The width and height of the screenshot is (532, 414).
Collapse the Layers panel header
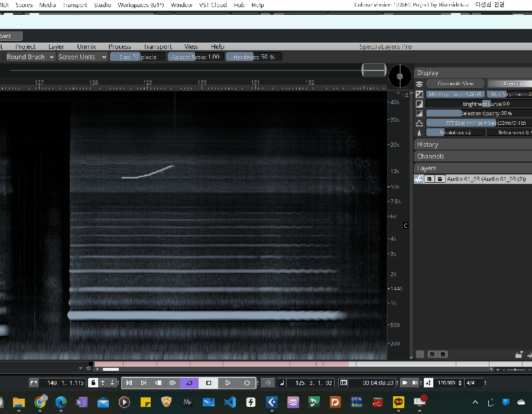click(x=473, y=168)
